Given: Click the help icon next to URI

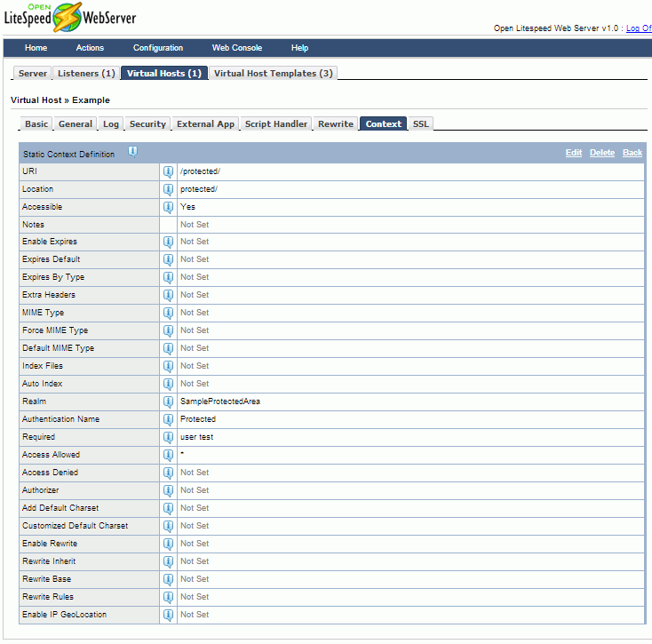Looking at the screenshot, I should point(168,171).
